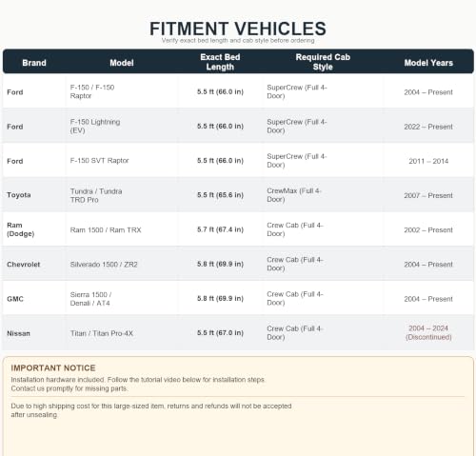Select the 2004 – 2024 (Discontinued) years cell
The image size is (476, 456).
pyautogui.click(x=428, y=332)
